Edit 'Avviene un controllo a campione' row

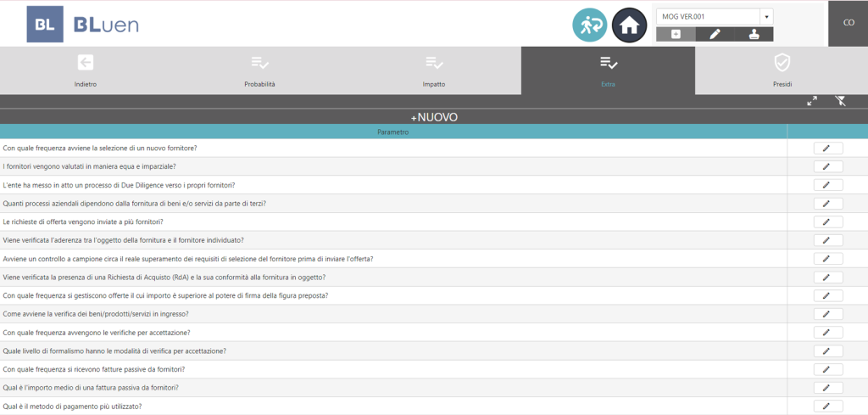point(828,259)
